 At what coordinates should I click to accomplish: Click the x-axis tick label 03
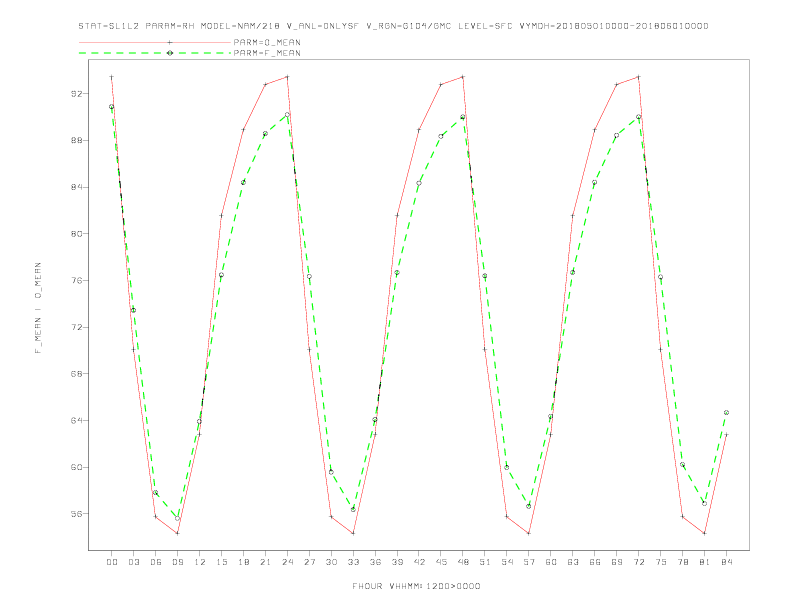(134, 562)
